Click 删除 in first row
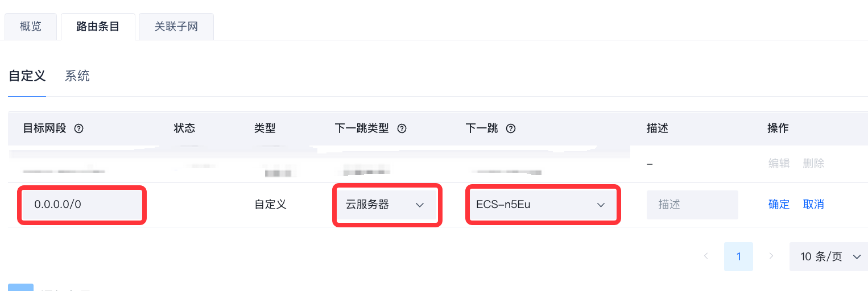The image size is (868, 291). coord(813,164)
